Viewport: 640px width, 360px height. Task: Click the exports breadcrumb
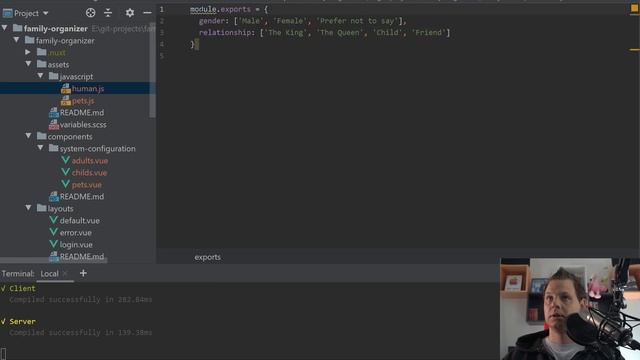point(207,257)
